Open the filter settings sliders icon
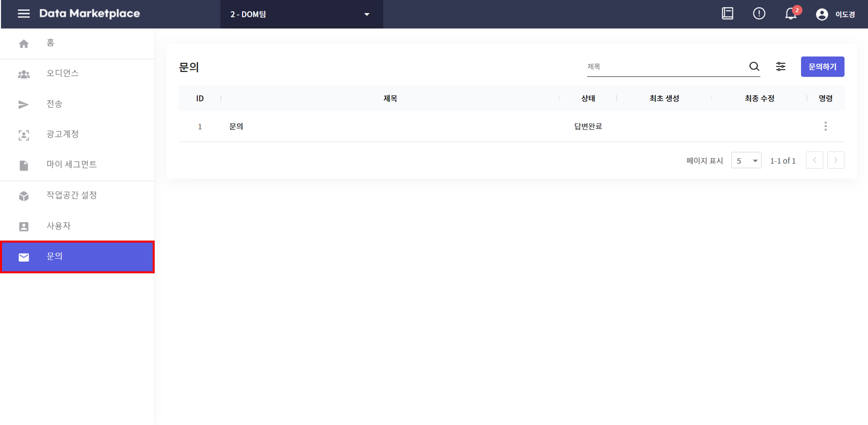This screenshot has height=425, width=868. click(x=780, y=66)
